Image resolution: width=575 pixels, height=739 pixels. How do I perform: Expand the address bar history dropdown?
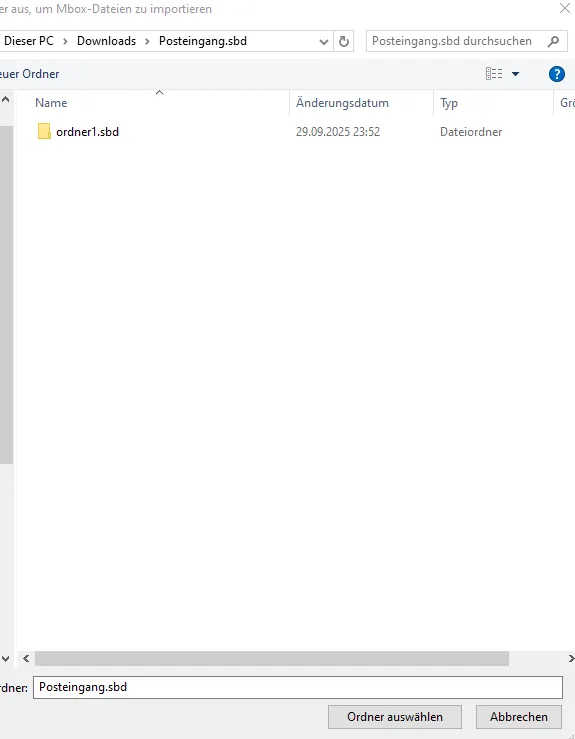pos(324,41)
